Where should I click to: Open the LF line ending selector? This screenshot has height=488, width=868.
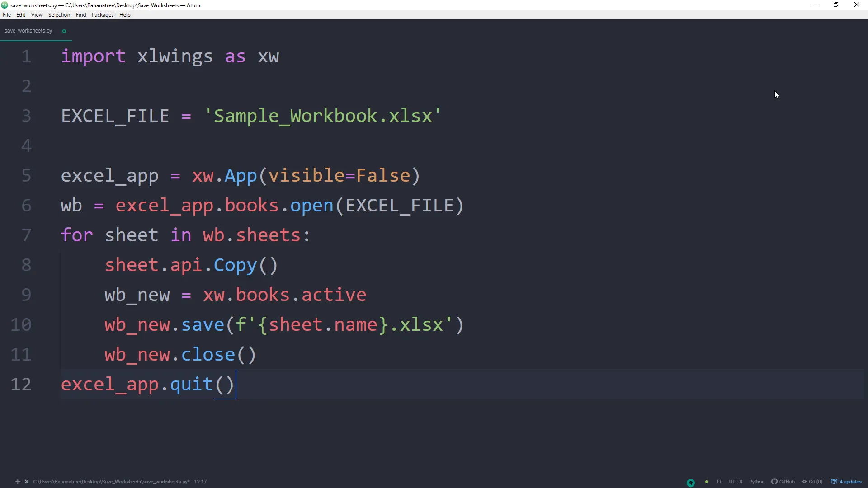point(719,482)
